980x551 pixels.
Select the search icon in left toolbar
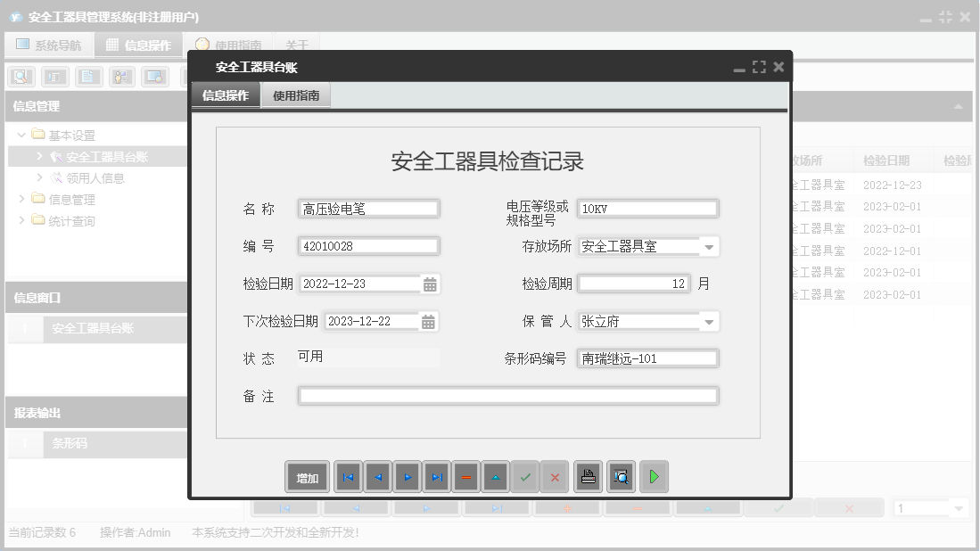click(20, 77)
